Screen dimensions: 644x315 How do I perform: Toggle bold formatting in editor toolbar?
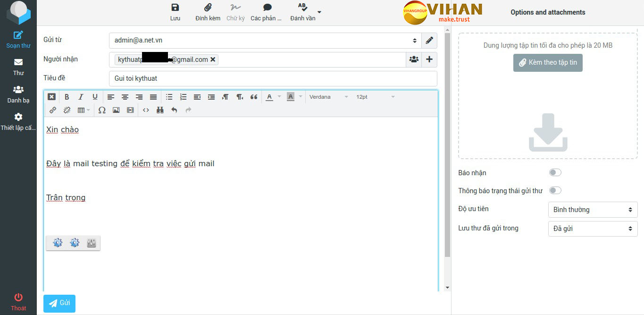67,97
